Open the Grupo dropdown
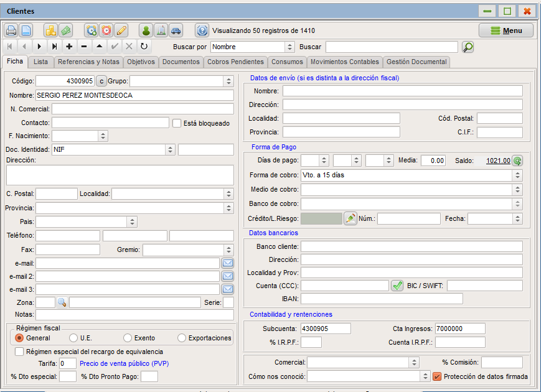541x392 pixels. coord(228,82)
